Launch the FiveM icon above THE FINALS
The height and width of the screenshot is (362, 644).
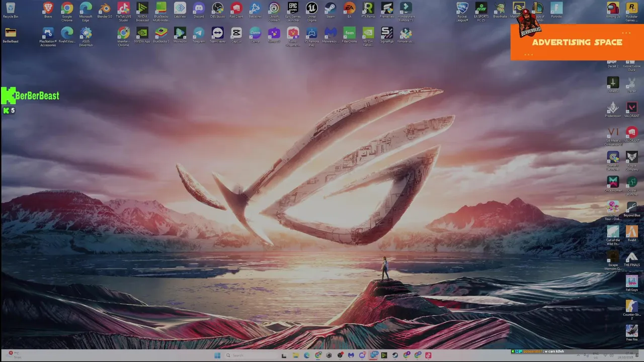click(x=631, y=233)
